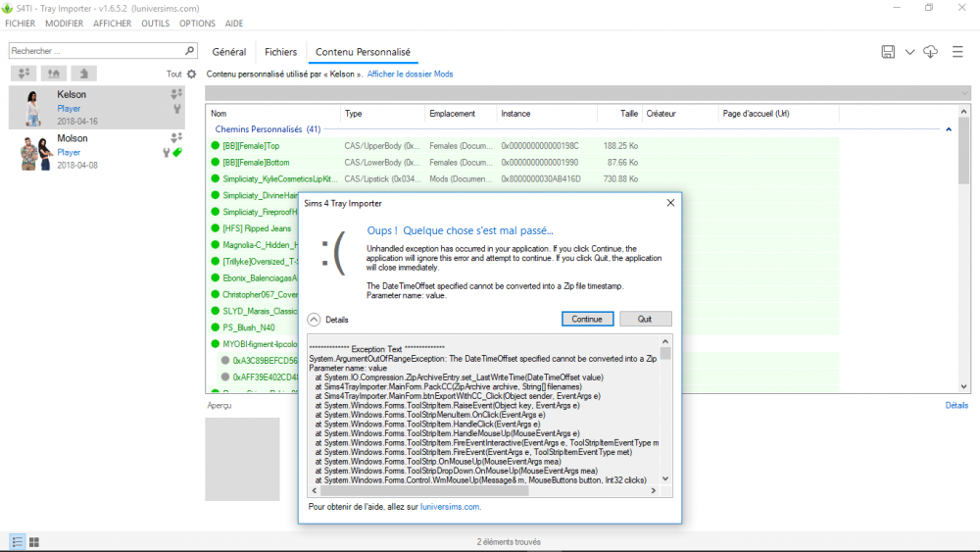Click the main list scrollbar down arrow
The height and width of the screenshot is (552, 980).
tap(963, 387)
